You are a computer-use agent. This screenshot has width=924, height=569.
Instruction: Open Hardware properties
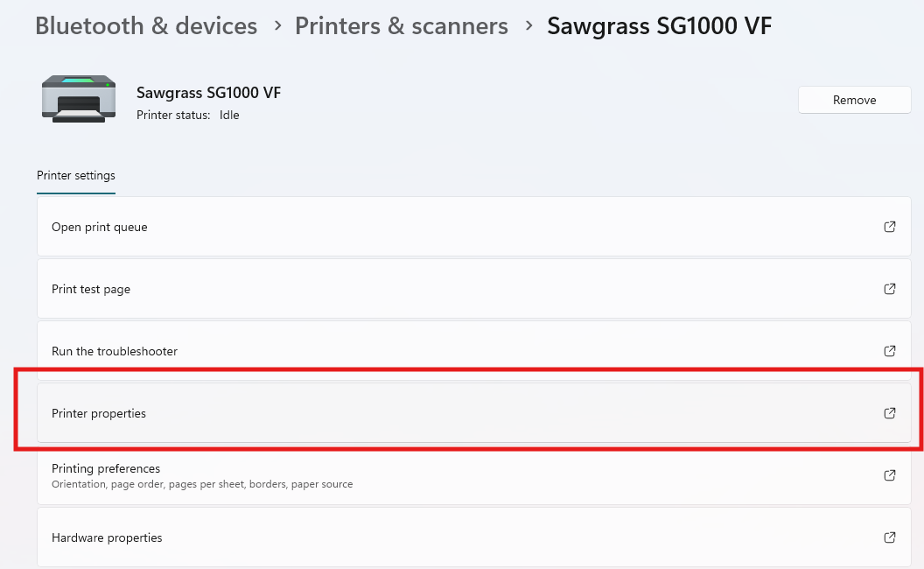pos(473,537)
